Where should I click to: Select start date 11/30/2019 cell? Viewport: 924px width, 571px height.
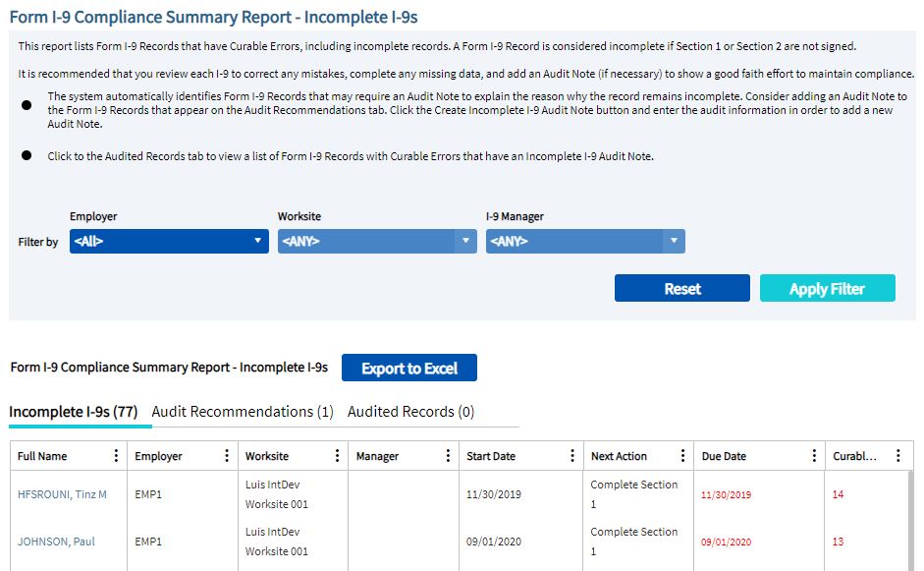coord(494,494)
